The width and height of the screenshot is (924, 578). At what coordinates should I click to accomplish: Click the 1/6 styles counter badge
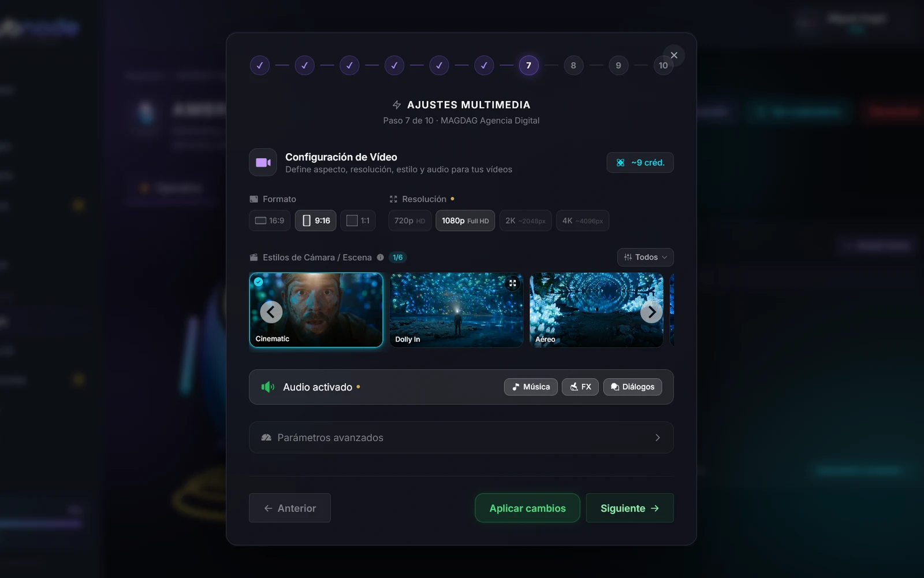point(397,257)
